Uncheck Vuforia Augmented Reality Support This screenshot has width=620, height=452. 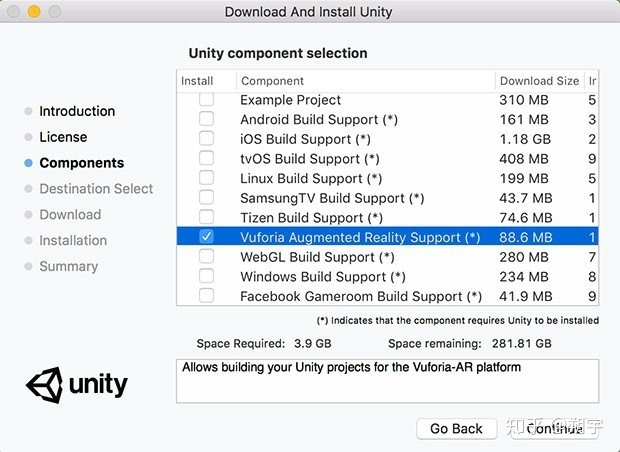coord(206,236)
